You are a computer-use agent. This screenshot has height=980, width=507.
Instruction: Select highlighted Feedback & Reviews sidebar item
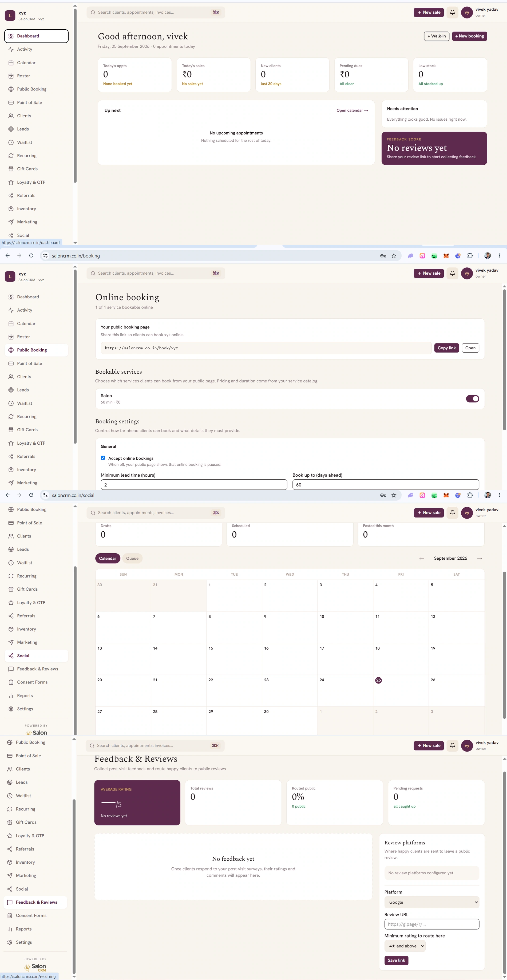click(35, 902)
